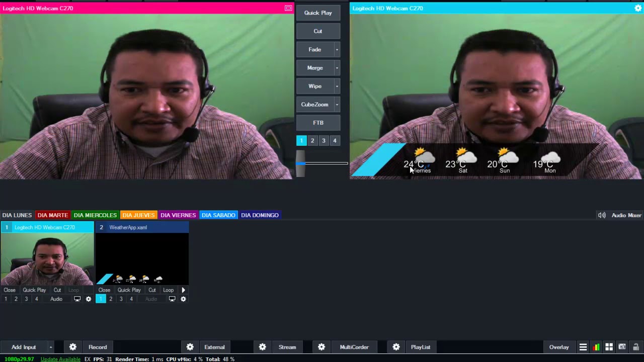
Task: Click transition bar overlay button 1
Action: click(x=301, y=141)
